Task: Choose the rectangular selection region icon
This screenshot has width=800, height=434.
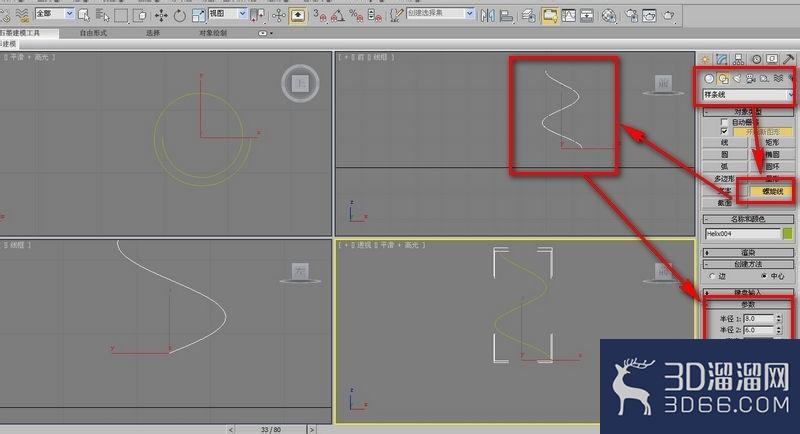Action: (x=121, y=16)
